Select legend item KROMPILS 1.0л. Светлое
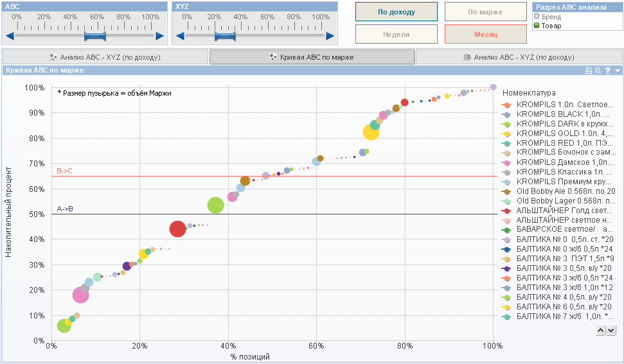 point(558,105)
